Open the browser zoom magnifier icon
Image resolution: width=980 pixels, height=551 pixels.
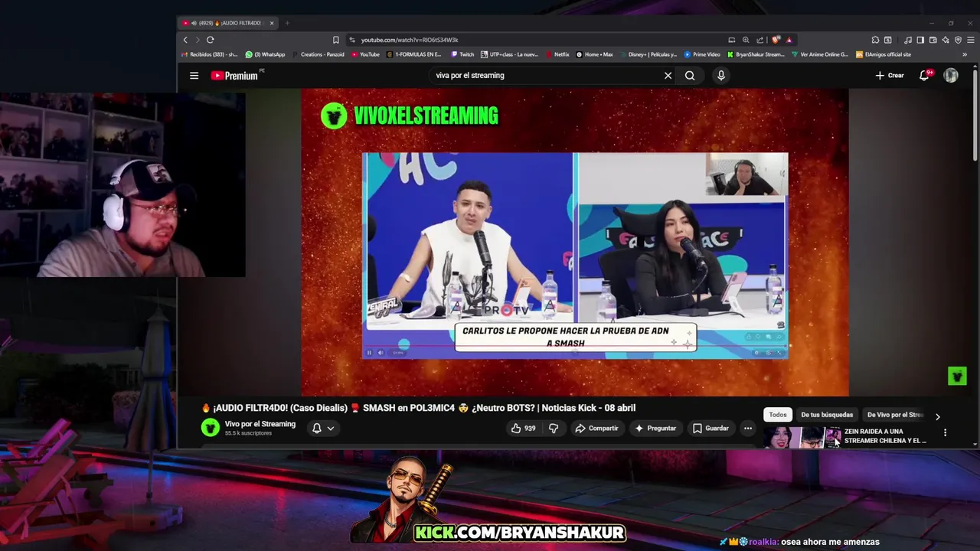746,40
